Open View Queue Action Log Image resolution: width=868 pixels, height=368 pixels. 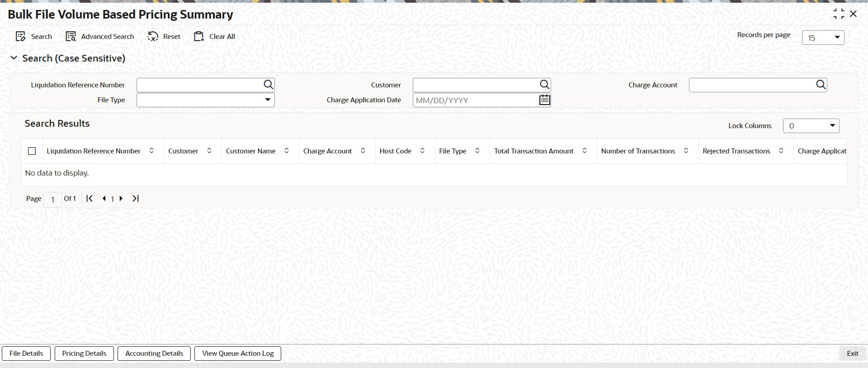238,354
